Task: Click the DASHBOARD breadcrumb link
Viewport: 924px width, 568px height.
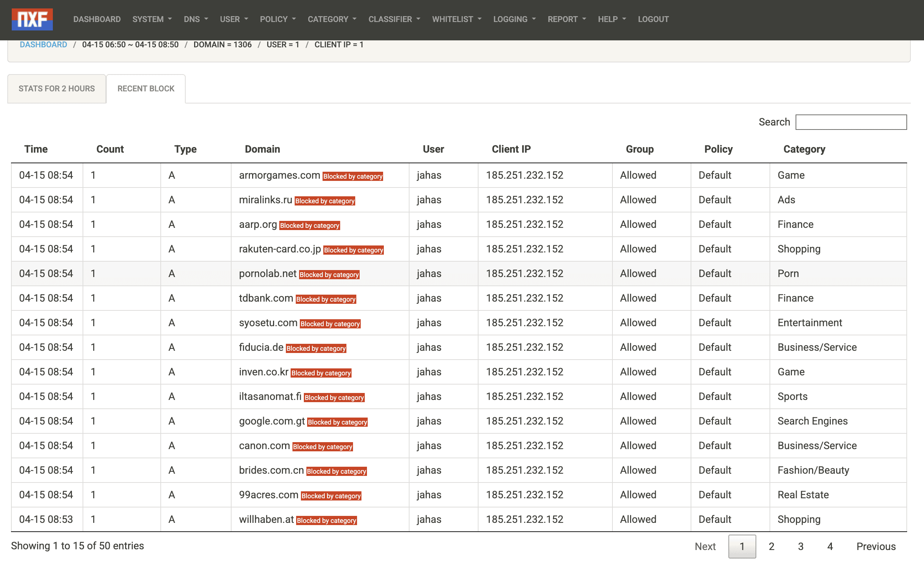Action: pyautogui.click(x=43, y=45)
